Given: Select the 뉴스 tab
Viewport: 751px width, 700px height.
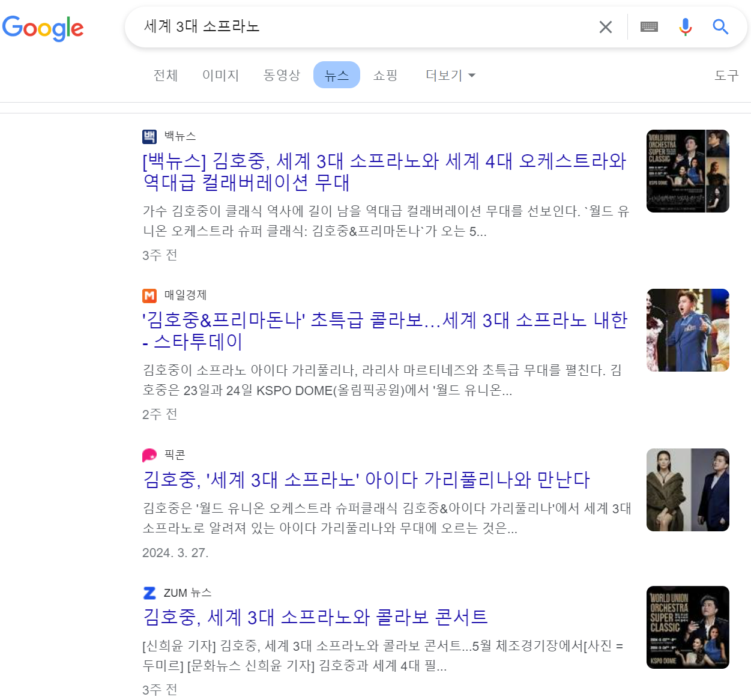Looking at the screenshot, I should click(x=337, y=75).
